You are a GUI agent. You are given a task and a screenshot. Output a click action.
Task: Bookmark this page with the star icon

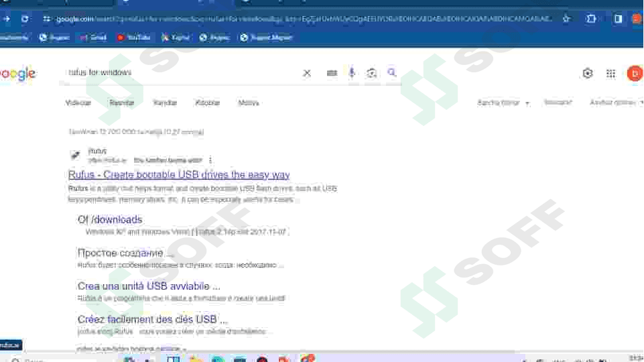point(566,19)
